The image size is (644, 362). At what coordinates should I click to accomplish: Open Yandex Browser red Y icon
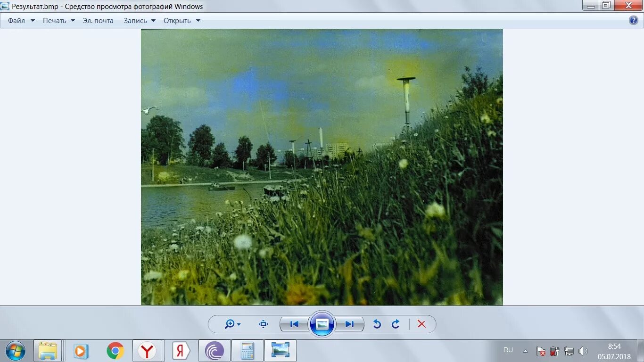[x=148, y=351]
